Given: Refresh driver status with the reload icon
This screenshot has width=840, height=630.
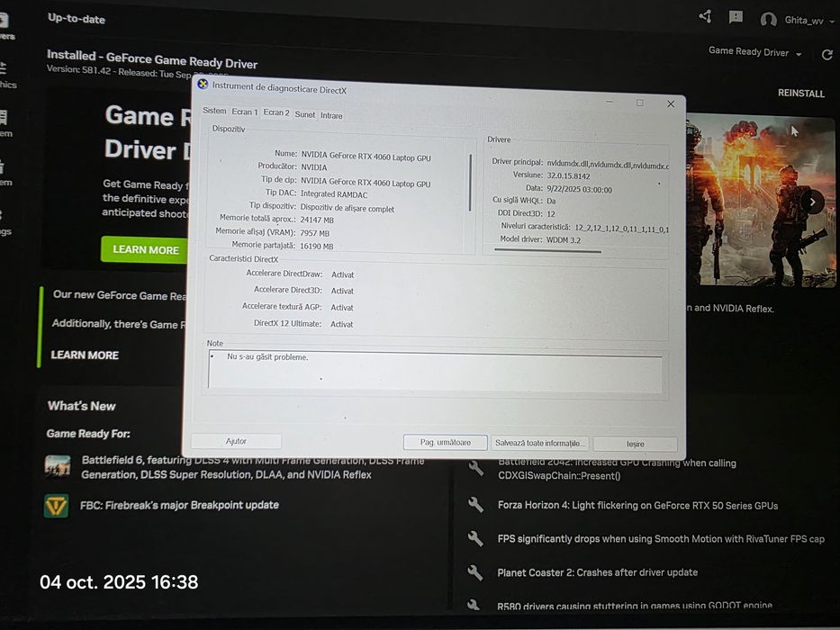Looking at the screenshot, I should (x=826, y=55).
